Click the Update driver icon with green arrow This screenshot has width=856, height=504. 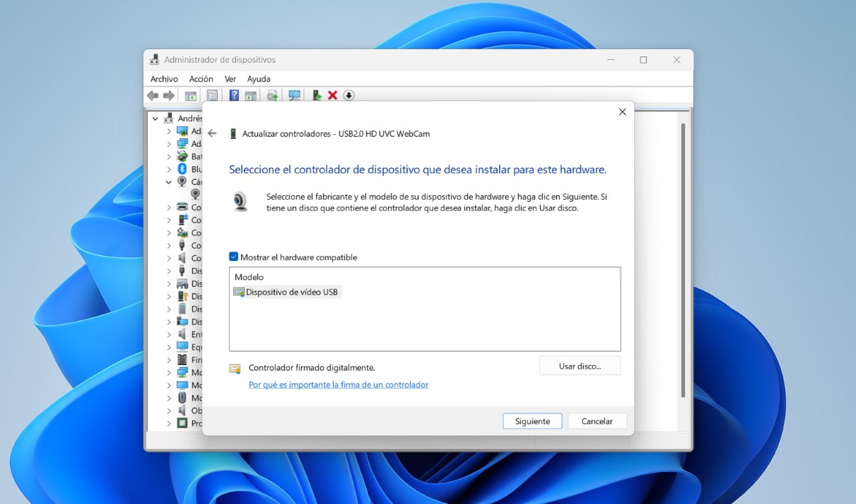(x=317, y=96)
